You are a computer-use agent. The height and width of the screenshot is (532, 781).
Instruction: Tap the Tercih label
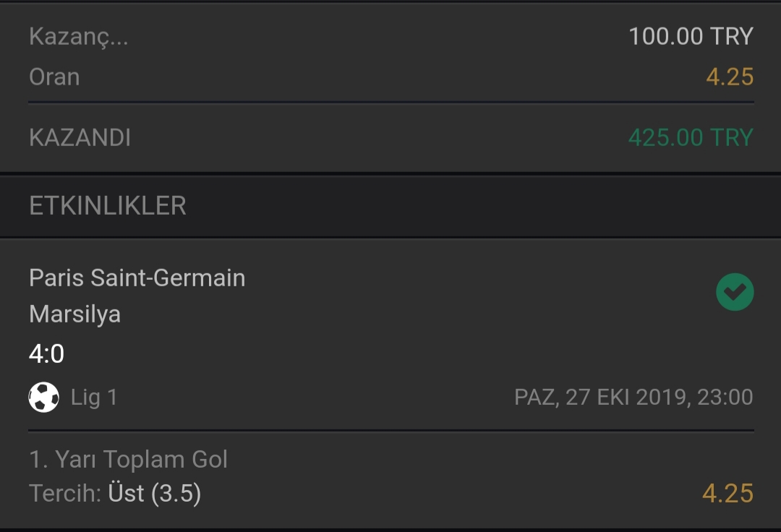pyautogui.click(x=65, y=494)
